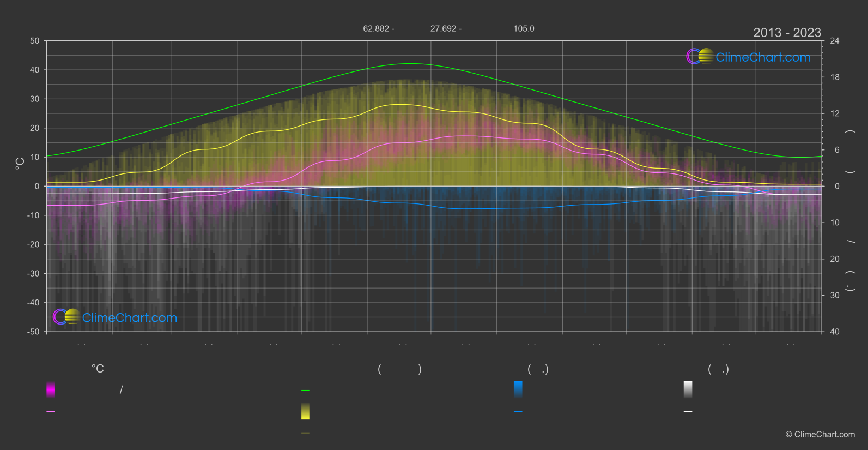
Task: Click the yellow gradient legend swatch
Action: (306, 411)
